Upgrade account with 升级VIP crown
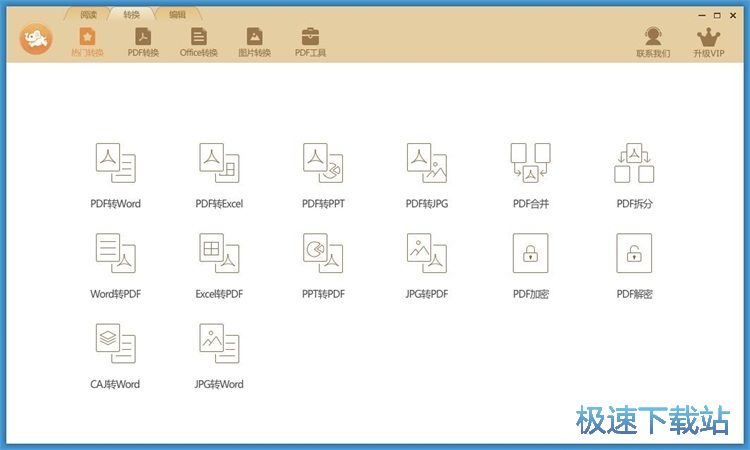Screen dimensions: 750x450 (708, 42)
